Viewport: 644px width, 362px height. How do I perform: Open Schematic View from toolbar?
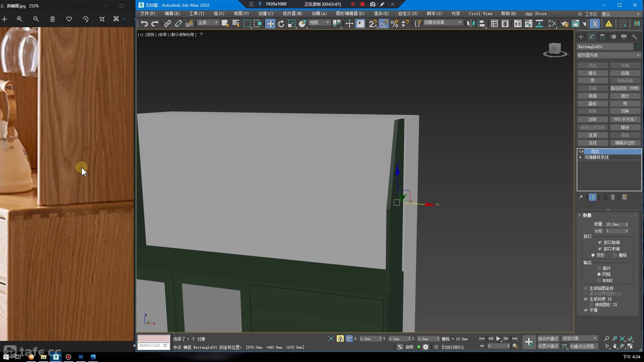(539, 23)
